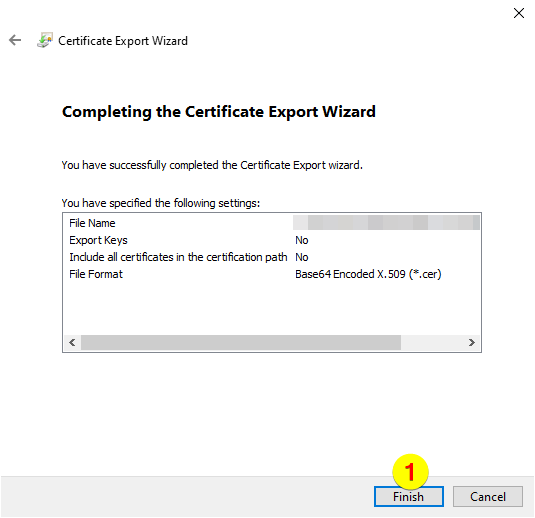Click scrollbar track right of the thumb

[x=432, y=342]
